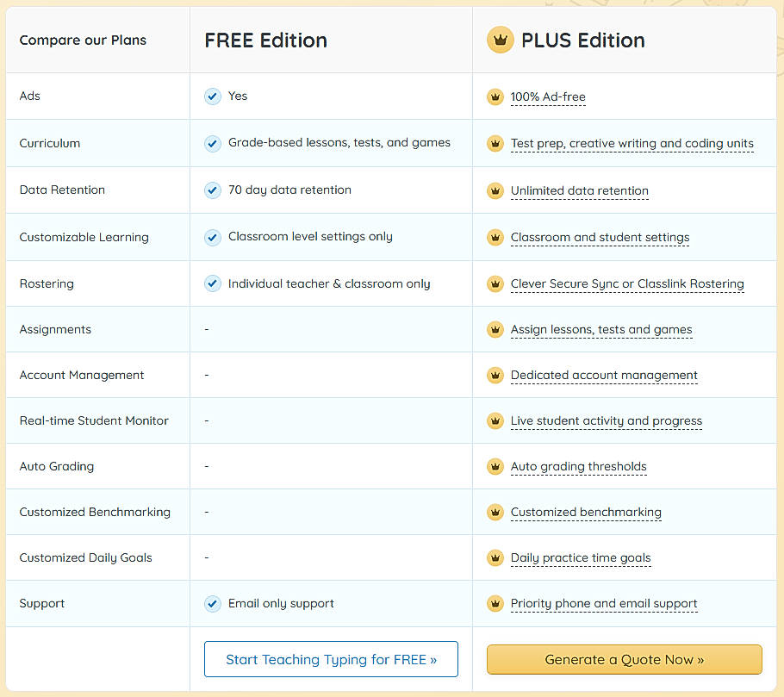Screen dimensions: 784x697
Task: Open the dotted-underlined Customized benchmarking link
Action: (586, 512)
